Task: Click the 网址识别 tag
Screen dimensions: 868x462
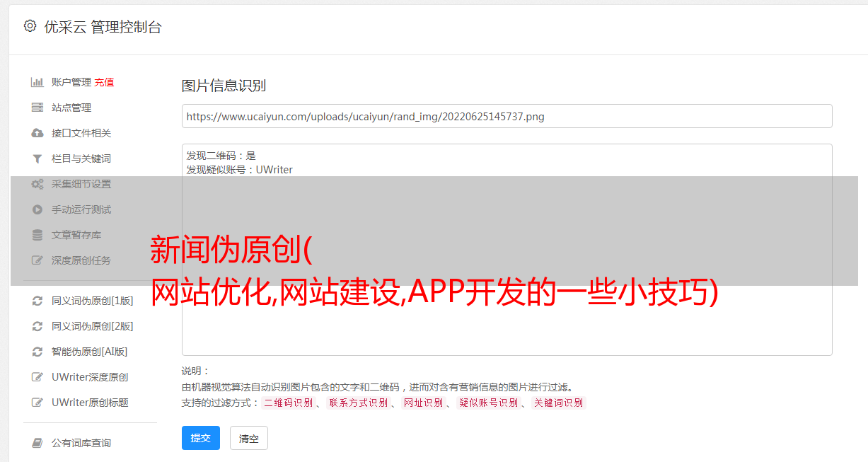Action: (423, 403)
